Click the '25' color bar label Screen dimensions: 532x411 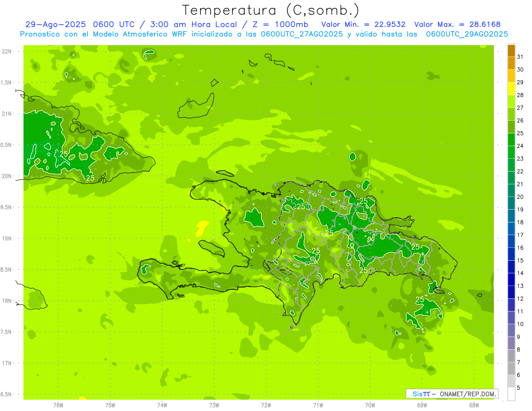click(520, 133)
